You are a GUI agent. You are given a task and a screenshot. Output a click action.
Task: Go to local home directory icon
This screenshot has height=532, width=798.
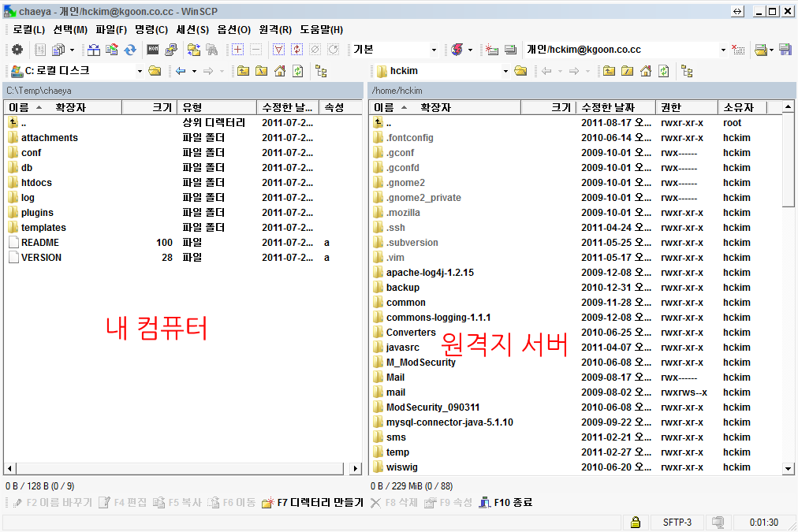[280, 71]
